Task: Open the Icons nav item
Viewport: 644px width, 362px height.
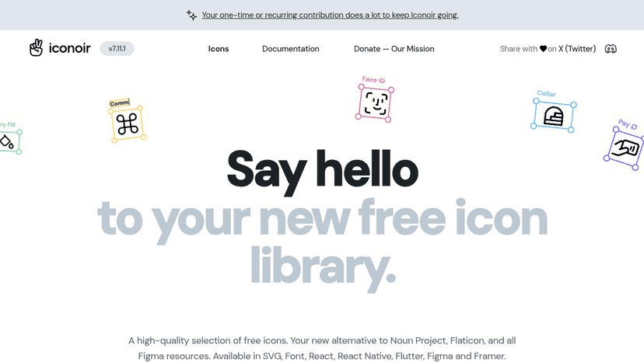Action: [219, 49]
